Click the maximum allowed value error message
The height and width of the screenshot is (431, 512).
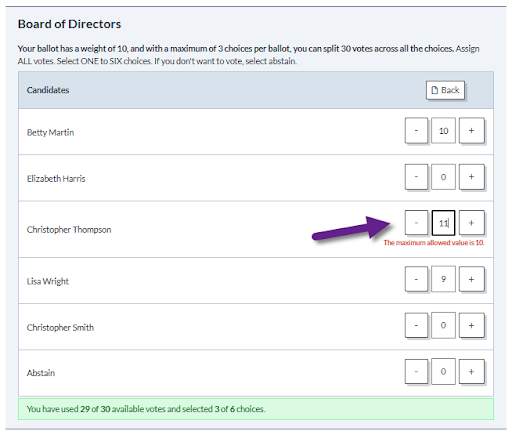[434, 243]
